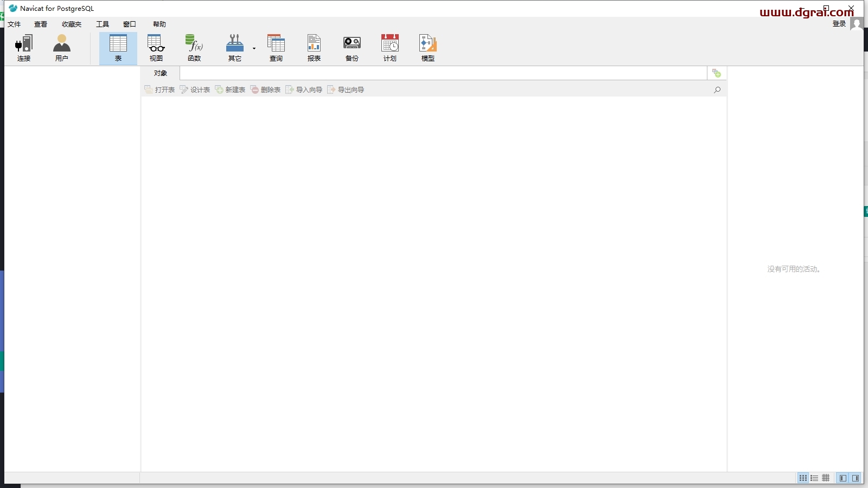Open the 文件 menu

[14, 24]
